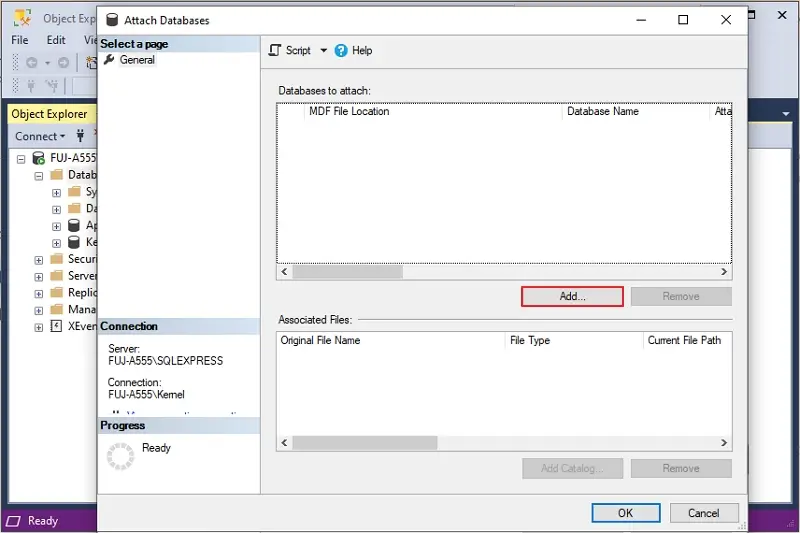
Task: Cancel the Attach Databases dialog
Action: click(704, 513)
